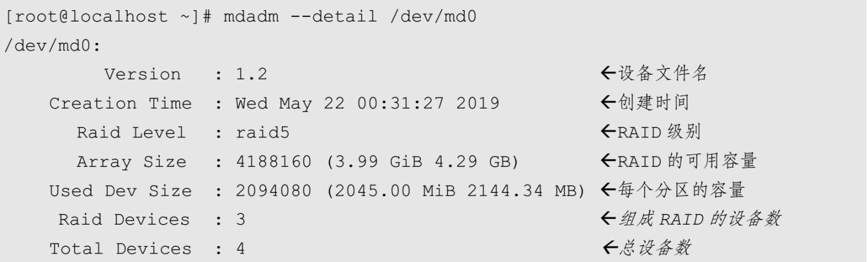Click the 每个分区的容量 annotation
The width and height of the screenshot is (868, 262).
coord(680,191)
